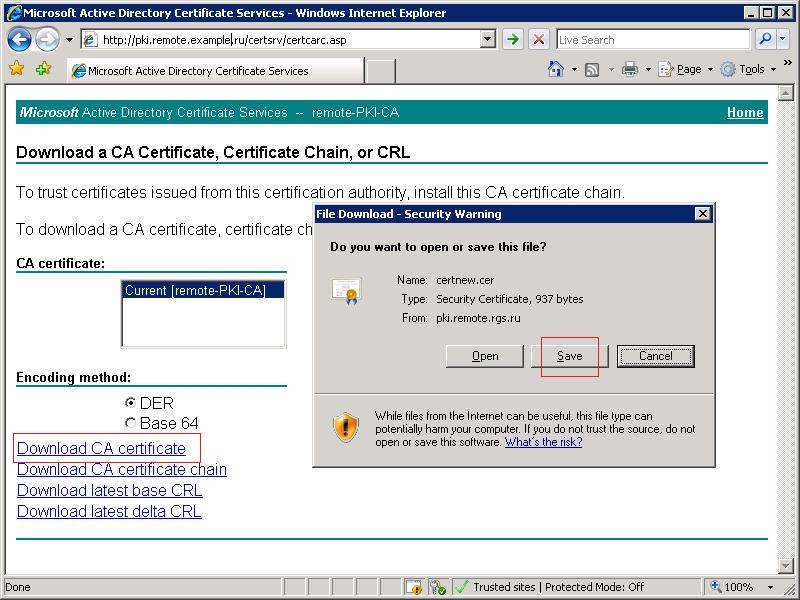Viewport: 800px width, 600px height.
Task: Open a new blank tab
Action: [380, 70]
